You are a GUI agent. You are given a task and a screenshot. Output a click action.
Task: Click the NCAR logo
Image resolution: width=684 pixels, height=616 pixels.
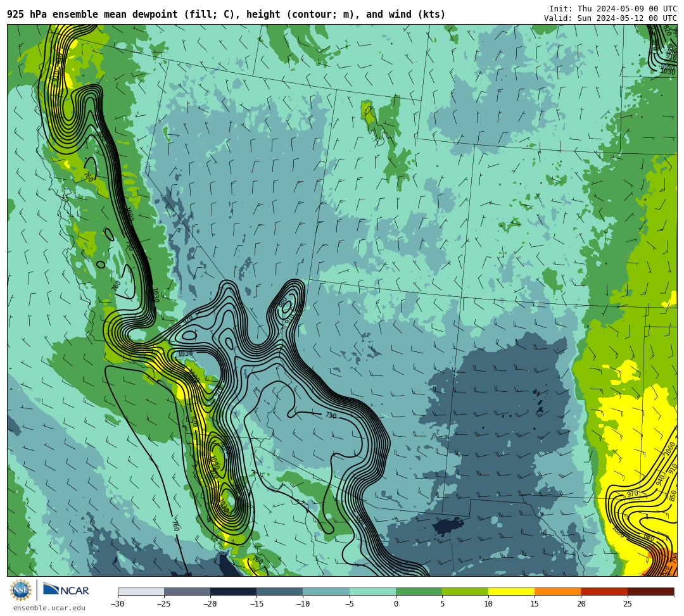(x=66, y=590)
